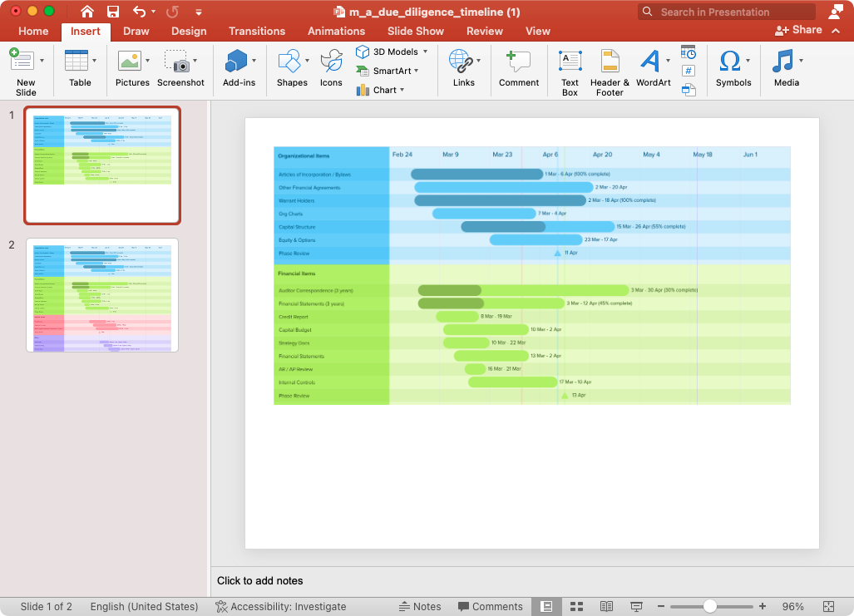Switch to Reading view
The height and width of the screenshot is (616, 854).
606,606
